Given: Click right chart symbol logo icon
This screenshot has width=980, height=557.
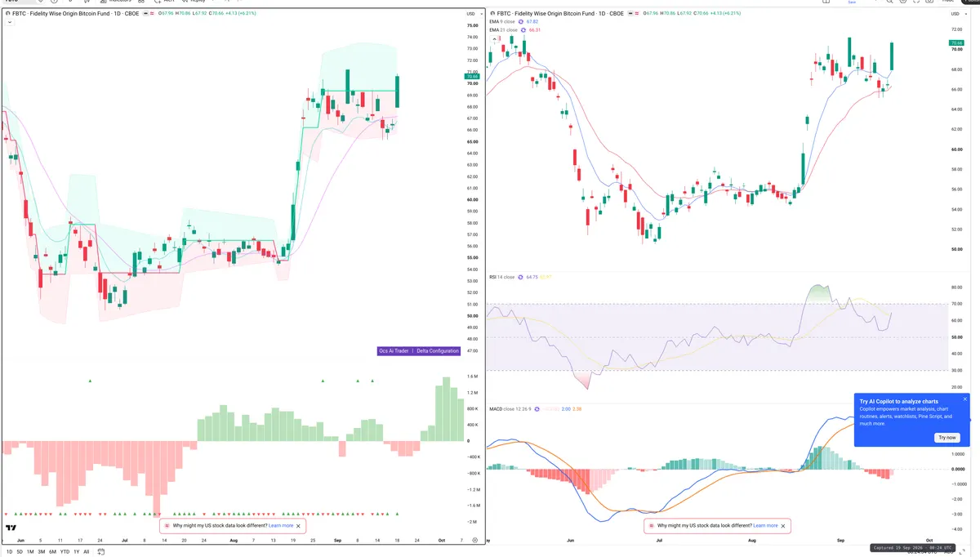Looking at the screenshot, I should [494, 14].
